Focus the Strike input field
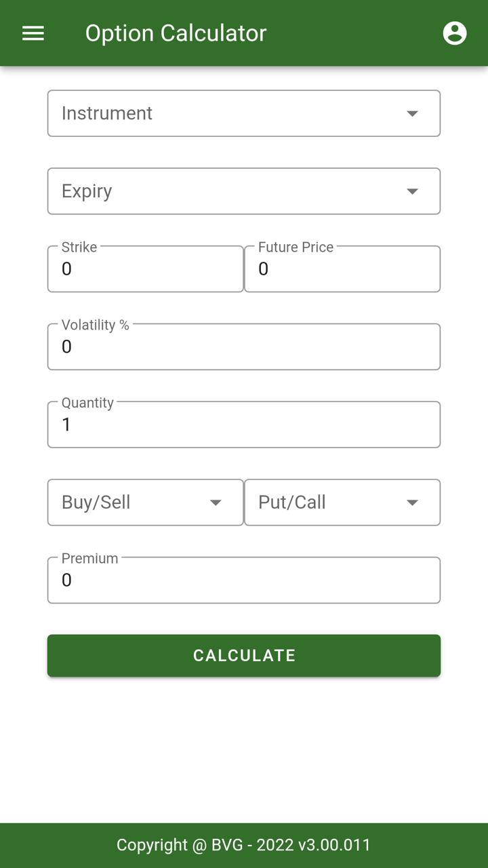488x868 pixels. pos(145,270)
